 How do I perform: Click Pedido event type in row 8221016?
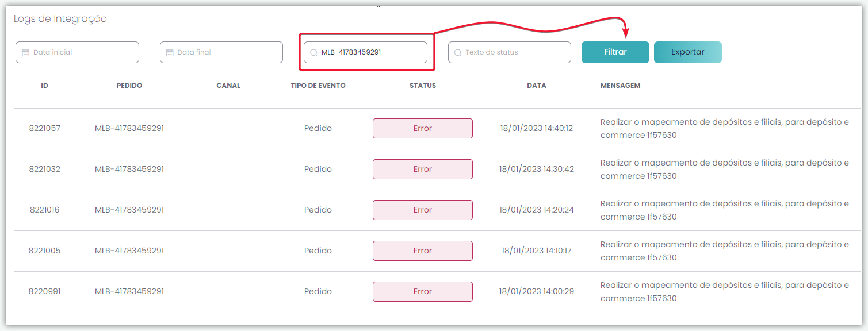pyautogui.click(x=318, y=210)
